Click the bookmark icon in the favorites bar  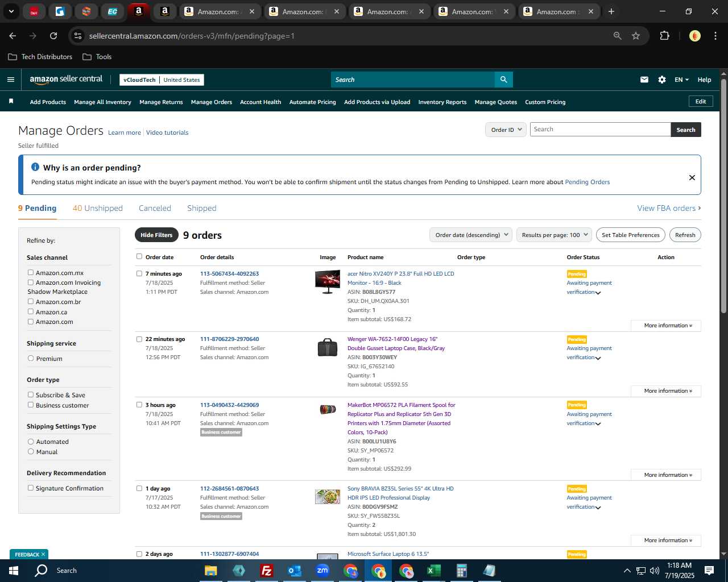pos(11,101)
